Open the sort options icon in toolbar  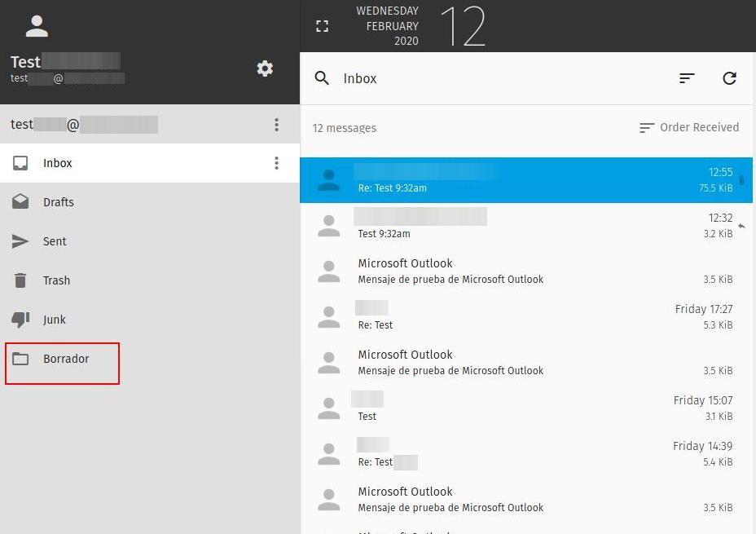coord(687,78)
